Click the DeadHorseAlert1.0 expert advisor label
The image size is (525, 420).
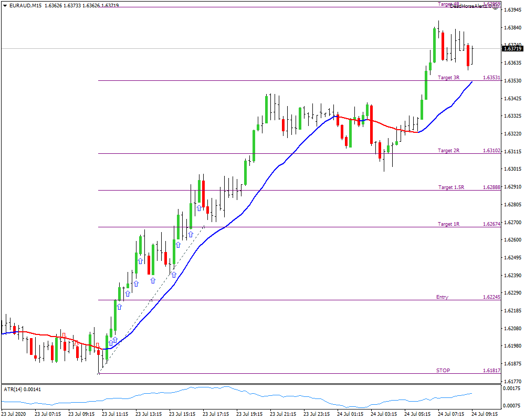471,6
